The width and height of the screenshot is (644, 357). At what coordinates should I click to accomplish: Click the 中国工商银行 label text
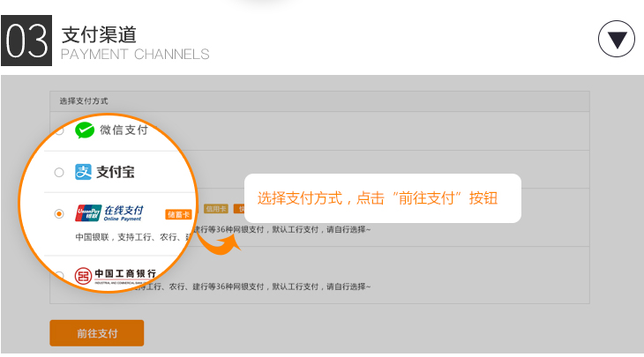click(x=125, y=273)
